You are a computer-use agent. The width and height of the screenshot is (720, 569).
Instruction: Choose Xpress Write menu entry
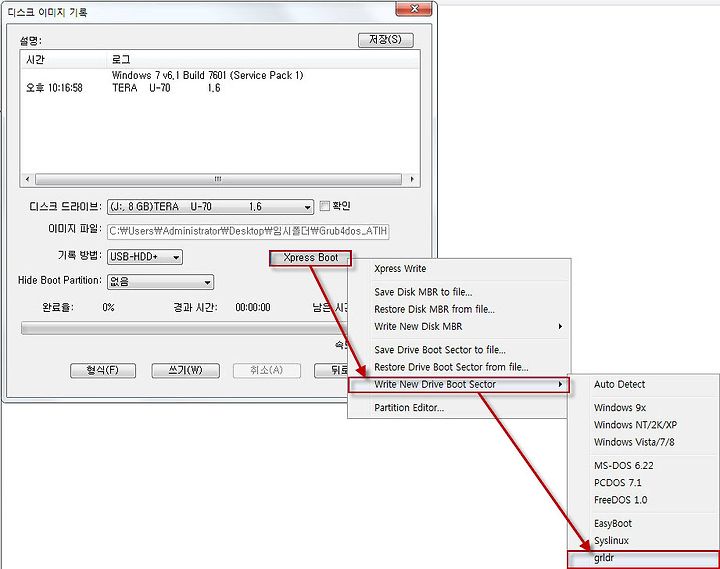[x=459, y=269]
